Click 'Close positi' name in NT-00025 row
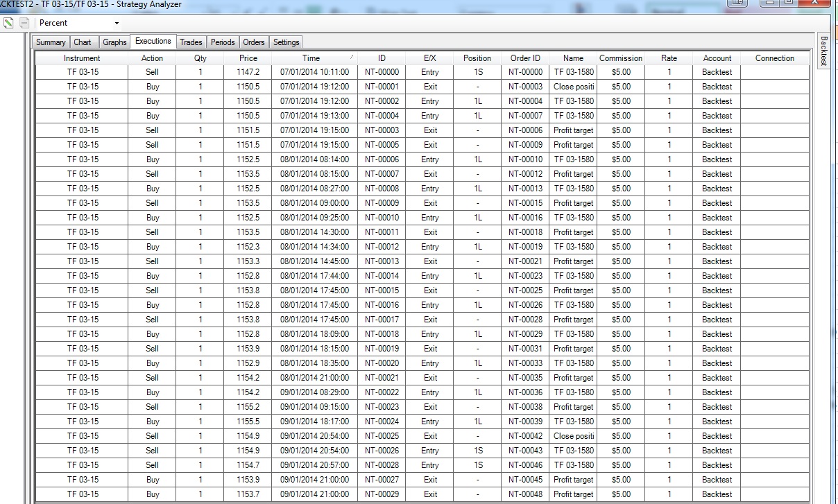Screen dimensions: 838x504 [x=574, y=436]
